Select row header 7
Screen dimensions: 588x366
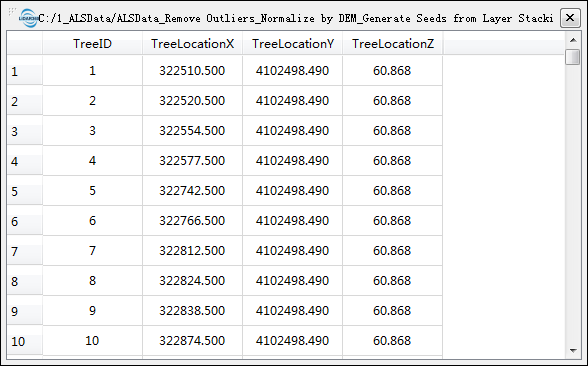click(24, 251)
